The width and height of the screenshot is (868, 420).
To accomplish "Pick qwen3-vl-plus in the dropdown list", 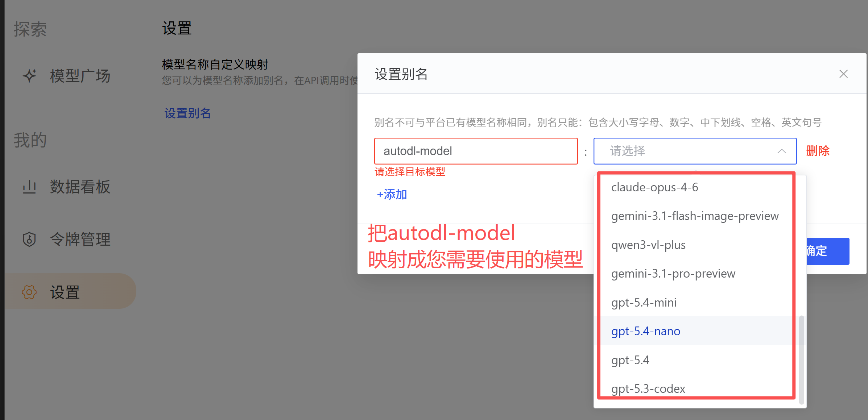I will point(648,245).
